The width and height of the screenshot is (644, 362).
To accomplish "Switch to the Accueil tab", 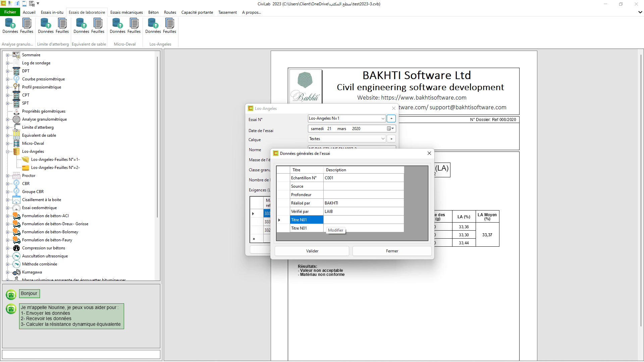I will pos(29,12).
